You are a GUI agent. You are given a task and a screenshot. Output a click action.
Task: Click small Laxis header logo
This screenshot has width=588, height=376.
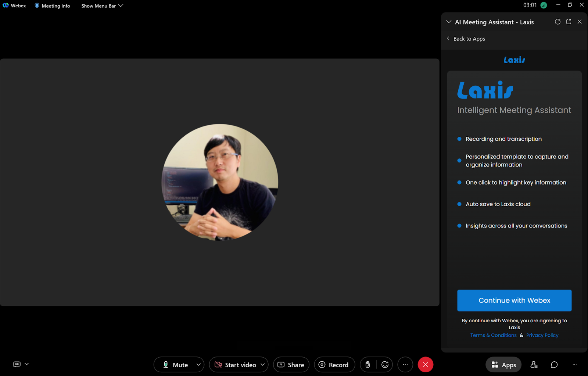click(514, 60)
